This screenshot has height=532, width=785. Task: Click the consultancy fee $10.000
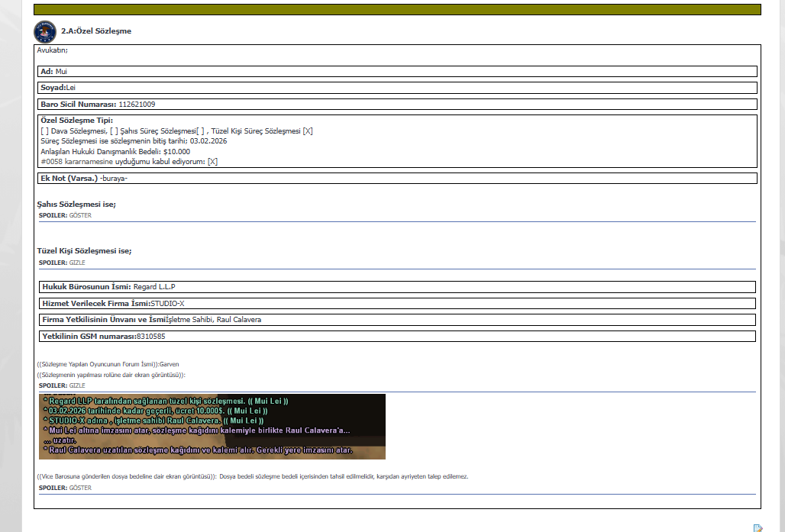[176, 152]
